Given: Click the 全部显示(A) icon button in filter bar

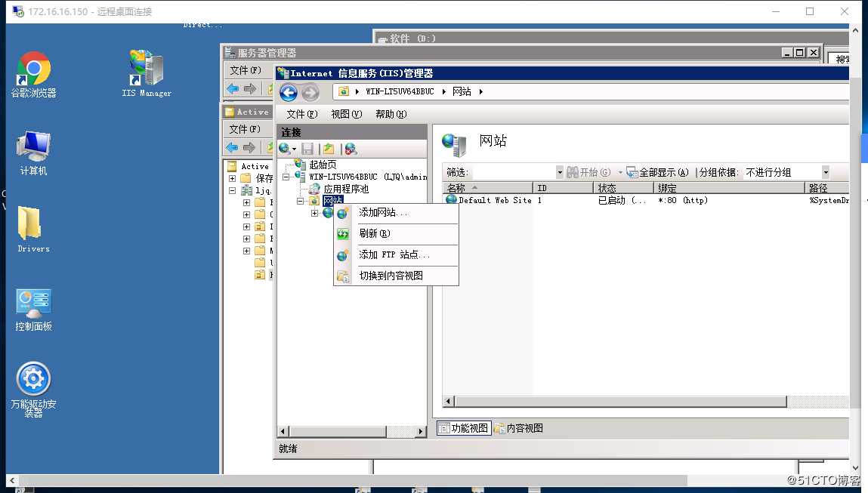Looking at the screenshot, I should point(632,173).
